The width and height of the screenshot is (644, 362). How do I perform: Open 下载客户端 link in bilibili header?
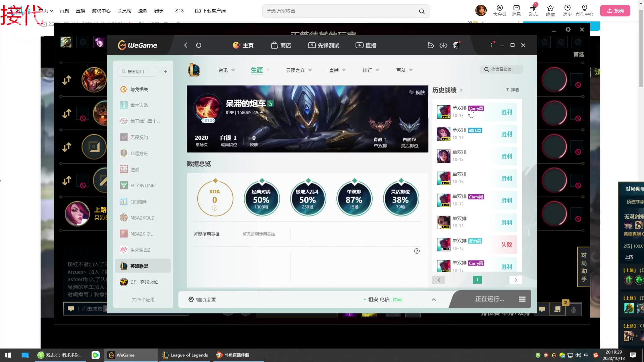[x=210, y=11]
